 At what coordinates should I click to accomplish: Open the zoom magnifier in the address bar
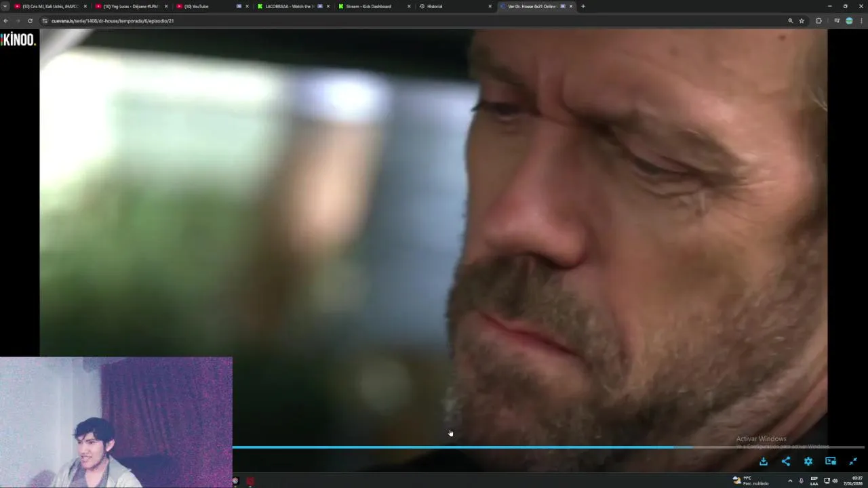pyautogui.click(x=791, y=21)
